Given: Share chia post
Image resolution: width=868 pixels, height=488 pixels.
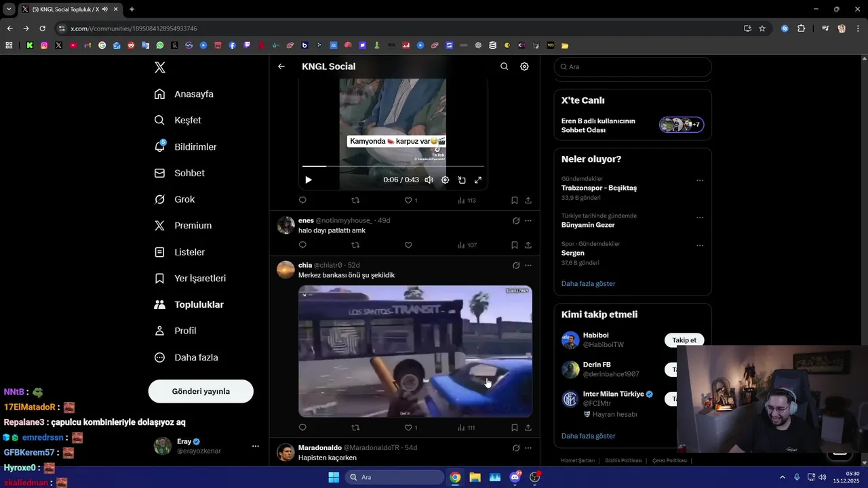Looking at the screenshot, I should point(528,428).
